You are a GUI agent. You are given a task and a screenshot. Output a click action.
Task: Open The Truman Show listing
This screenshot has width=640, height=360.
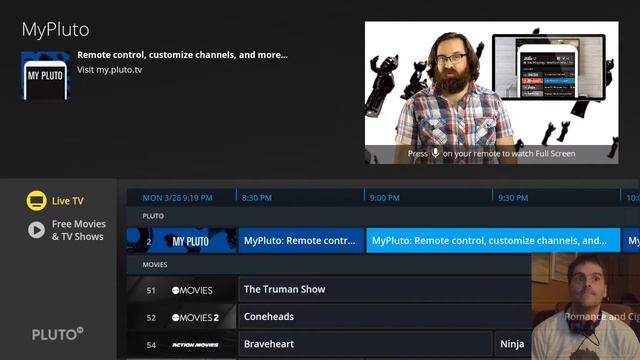(x=384, y=289)
